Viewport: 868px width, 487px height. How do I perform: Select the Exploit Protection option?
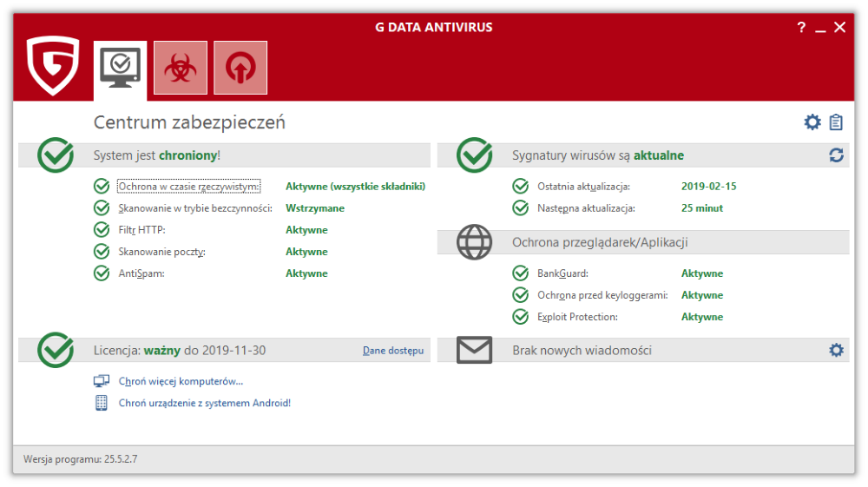tap(577, 317)
